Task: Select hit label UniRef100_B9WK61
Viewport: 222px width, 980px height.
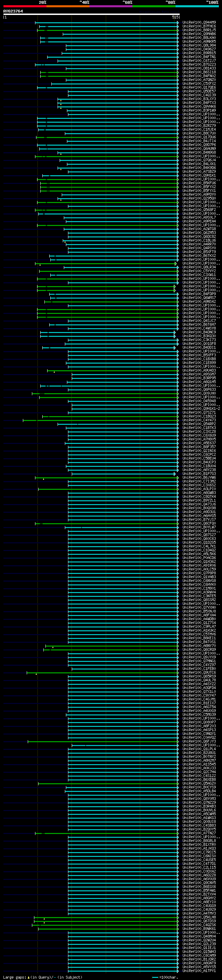Action: click(199, 929)
